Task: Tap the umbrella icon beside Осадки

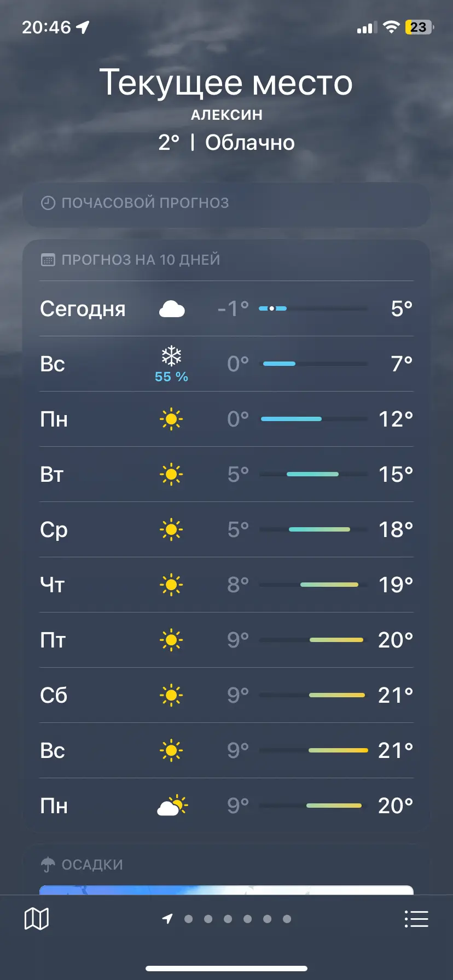Action: (48, 865)
